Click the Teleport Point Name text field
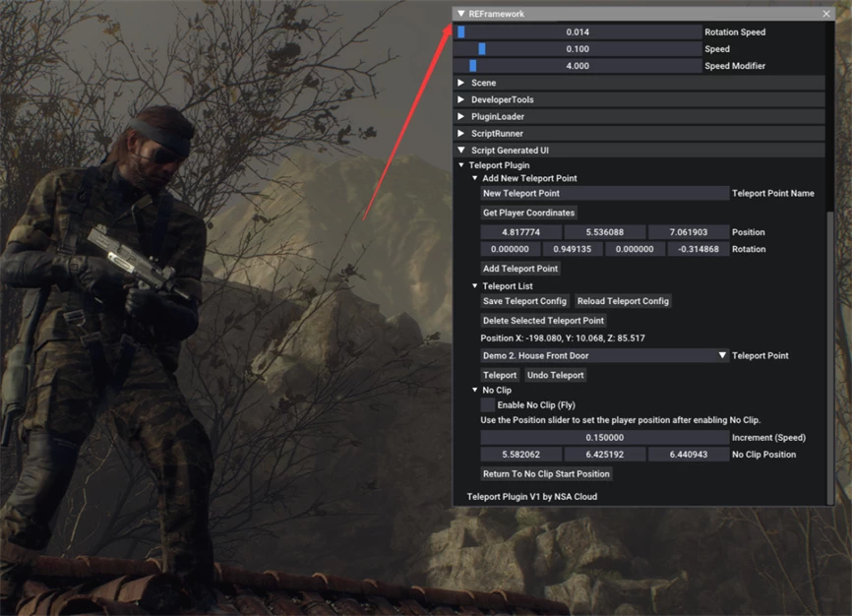Viewport: 852px width, 616px height. 604,194
